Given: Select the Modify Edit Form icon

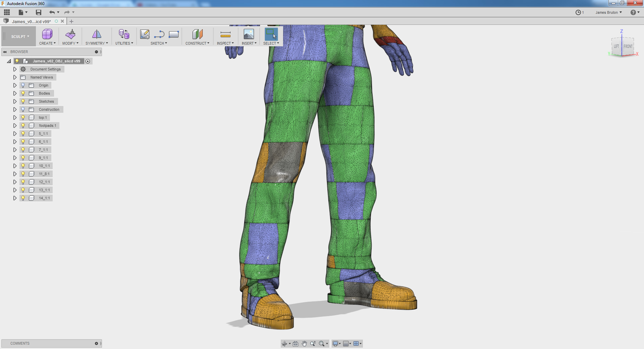Looking at the screenshot, I should point(70,34).
